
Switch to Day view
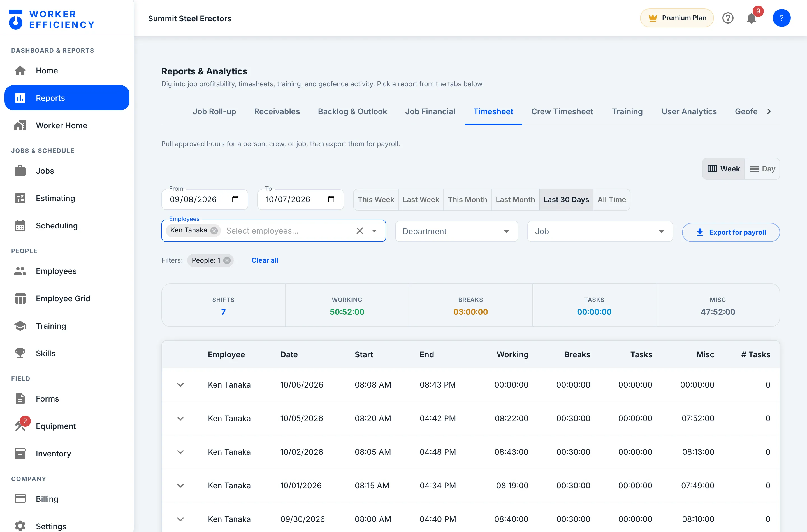(762, 169)
